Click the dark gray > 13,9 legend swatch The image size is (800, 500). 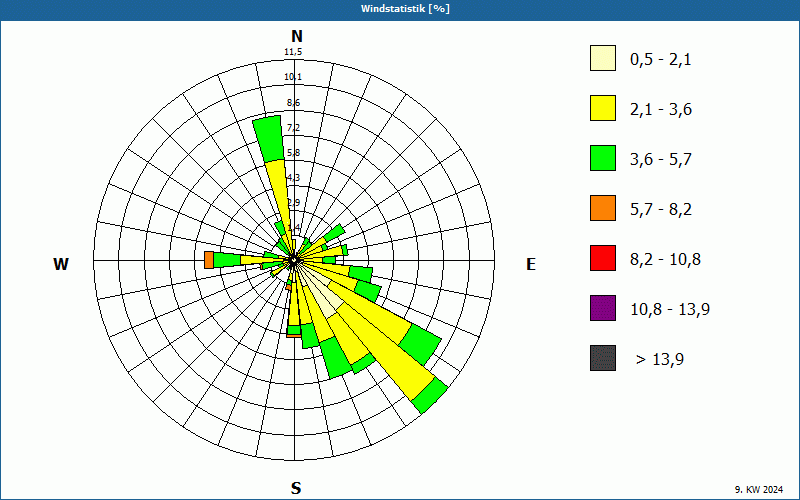(x=603, y=358)
